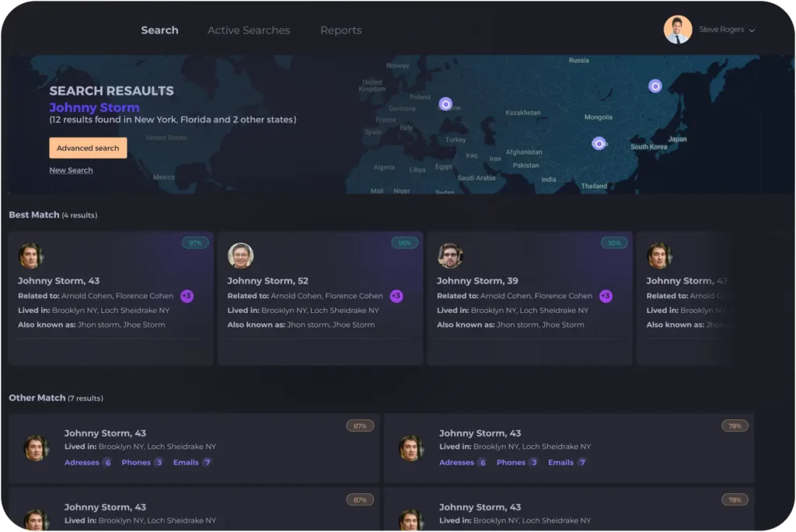This screenshot has width=796, height=532.
Task: Click "Also known as" line on Johnny Storm, 52 card
Action: pyautogui.click(x=301, y=325)
